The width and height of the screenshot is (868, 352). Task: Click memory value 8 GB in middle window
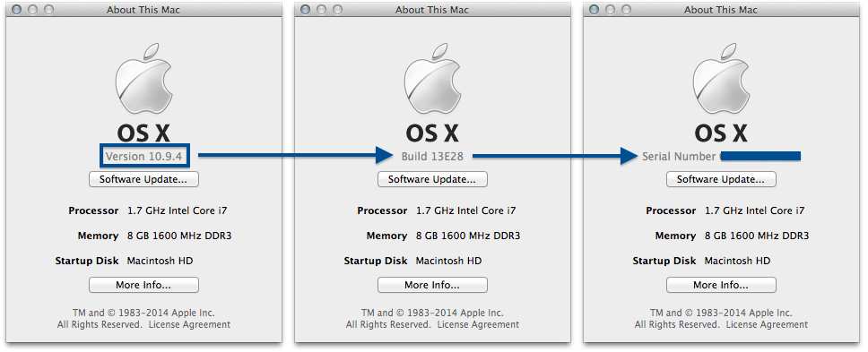(x=468, y=236)
